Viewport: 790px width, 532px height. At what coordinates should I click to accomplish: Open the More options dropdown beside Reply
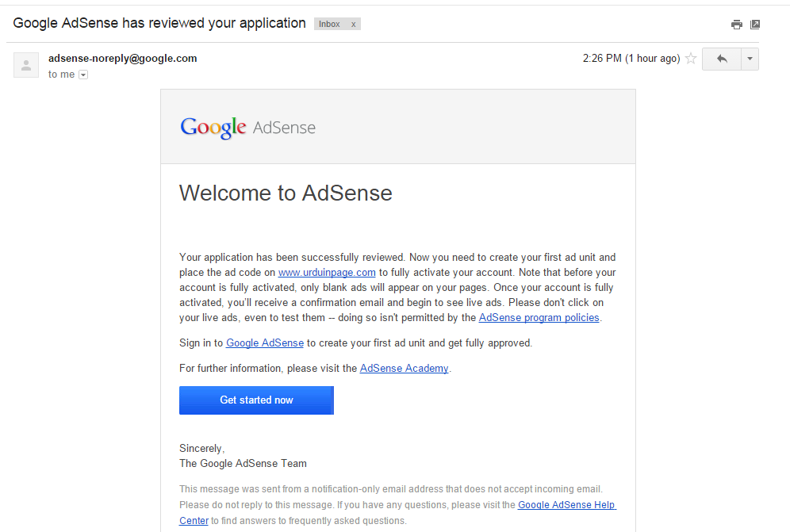click(750, 59)
